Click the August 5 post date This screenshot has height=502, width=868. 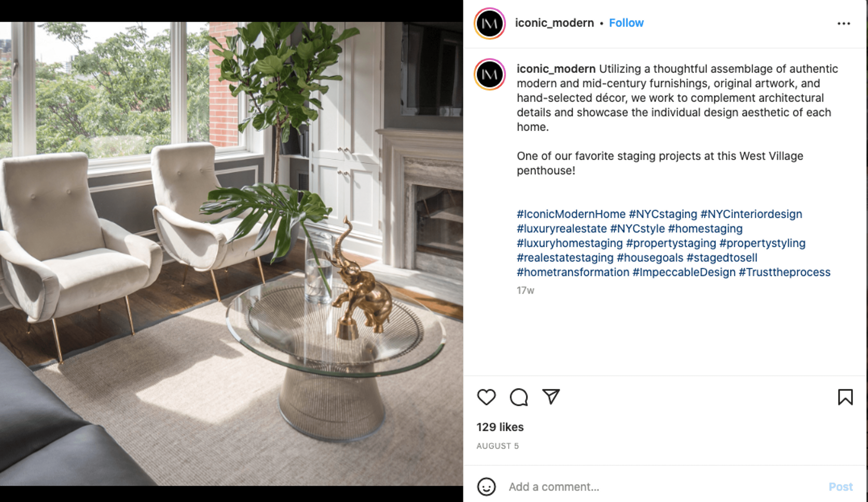(x=497, y=446)
